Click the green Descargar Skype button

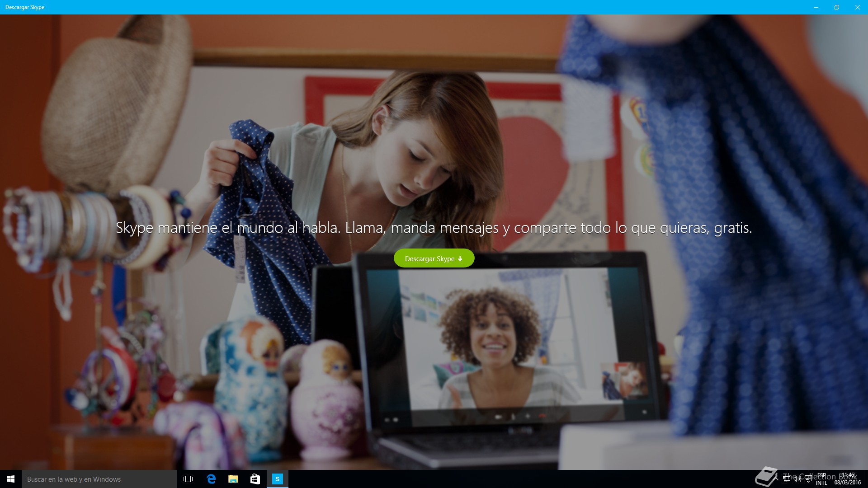[x=433, y=258]
